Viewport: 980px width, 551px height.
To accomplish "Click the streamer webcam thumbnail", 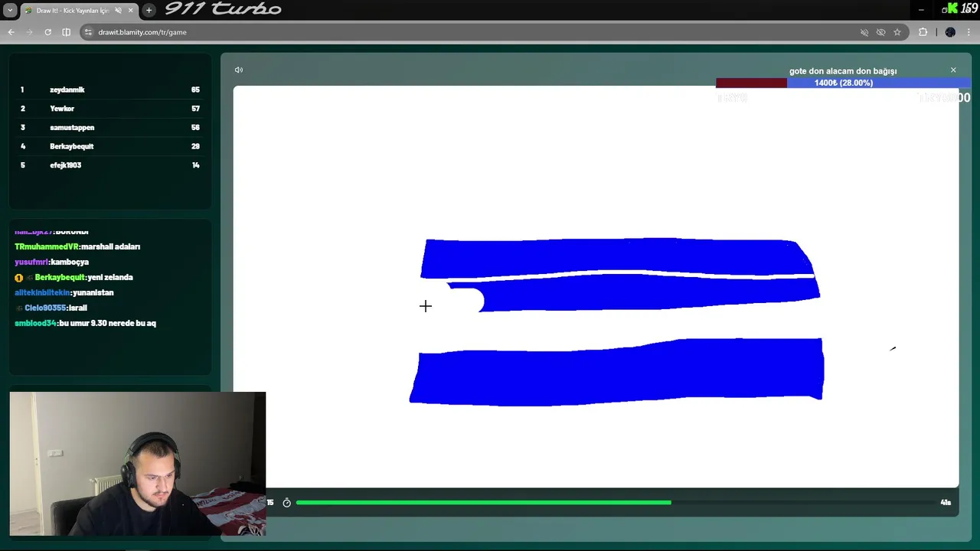I will pos(138,464).
